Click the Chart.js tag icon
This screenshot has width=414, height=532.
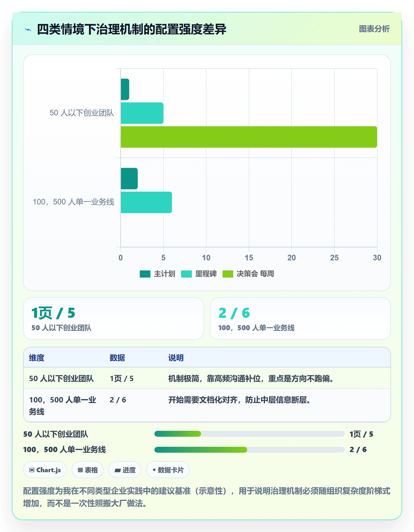pos(32,470)
